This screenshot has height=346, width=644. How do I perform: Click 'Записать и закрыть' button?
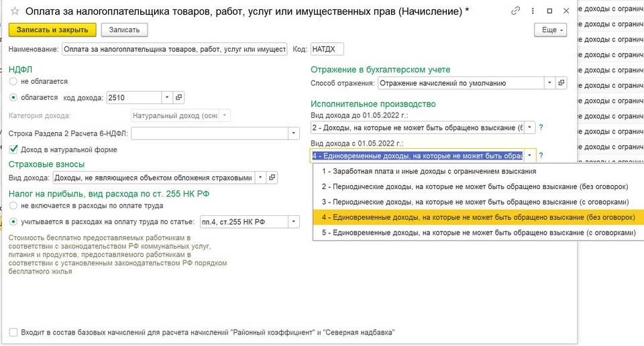52,30
